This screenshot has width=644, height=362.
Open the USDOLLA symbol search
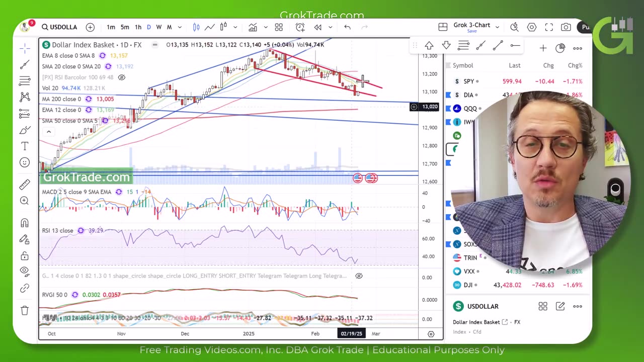pyautogui.click(x=59, y=27)
